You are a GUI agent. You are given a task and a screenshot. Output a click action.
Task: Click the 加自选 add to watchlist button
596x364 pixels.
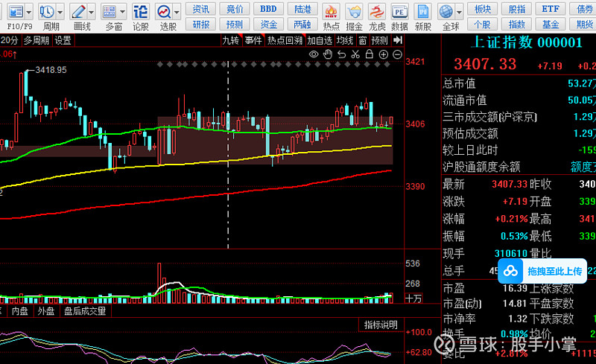(320, 40)
